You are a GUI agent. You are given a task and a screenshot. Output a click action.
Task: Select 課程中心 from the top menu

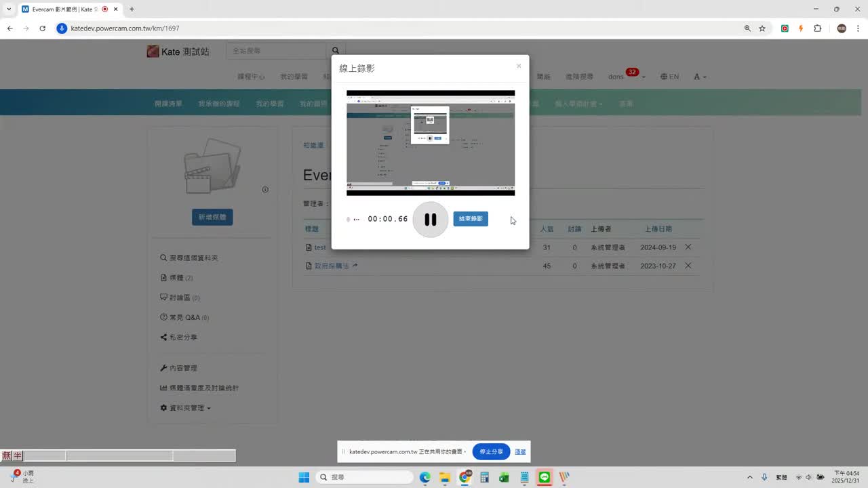coord(251,77)
